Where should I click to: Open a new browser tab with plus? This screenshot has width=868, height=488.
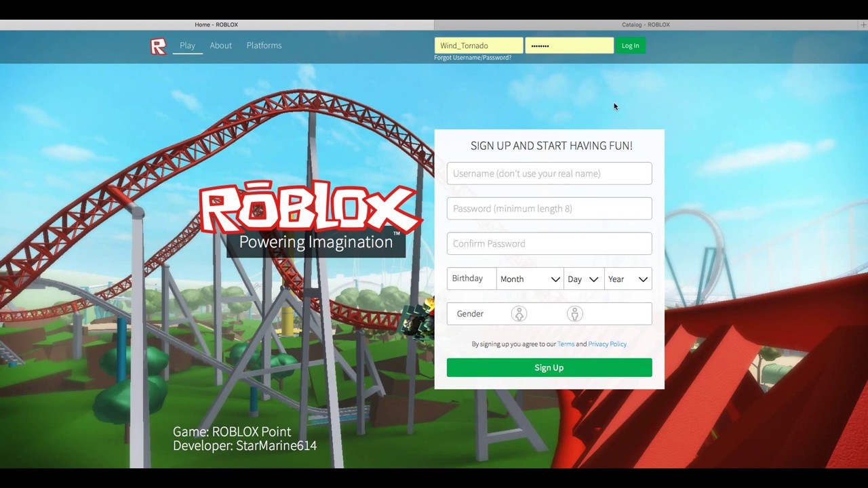coord(863,24)
